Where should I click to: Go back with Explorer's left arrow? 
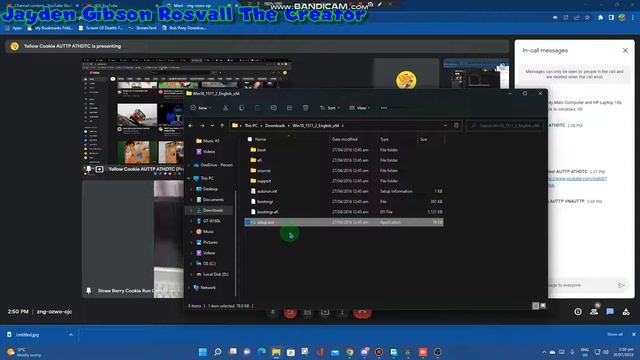coord(191,126)
